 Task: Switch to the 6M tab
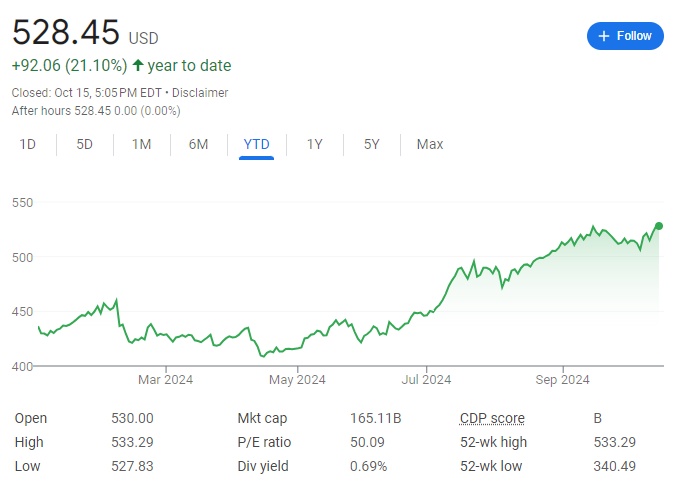point(198,144)
